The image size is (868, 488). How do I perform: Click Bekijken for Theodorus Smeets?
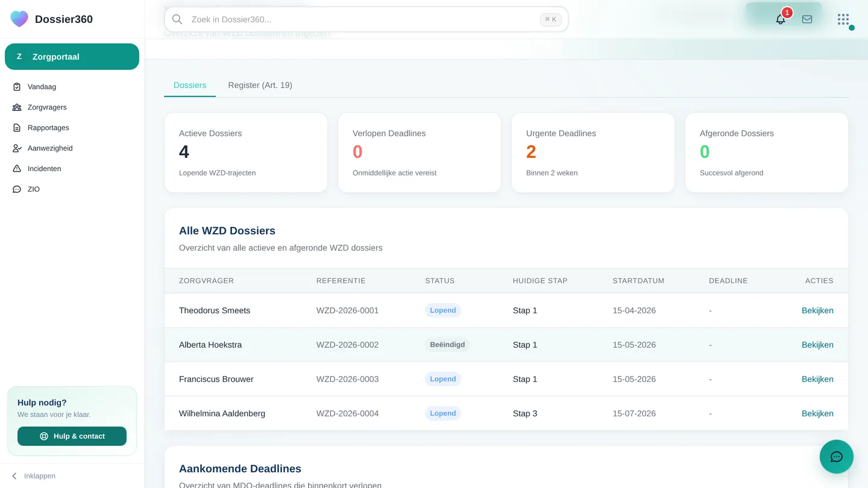point(817,310)
